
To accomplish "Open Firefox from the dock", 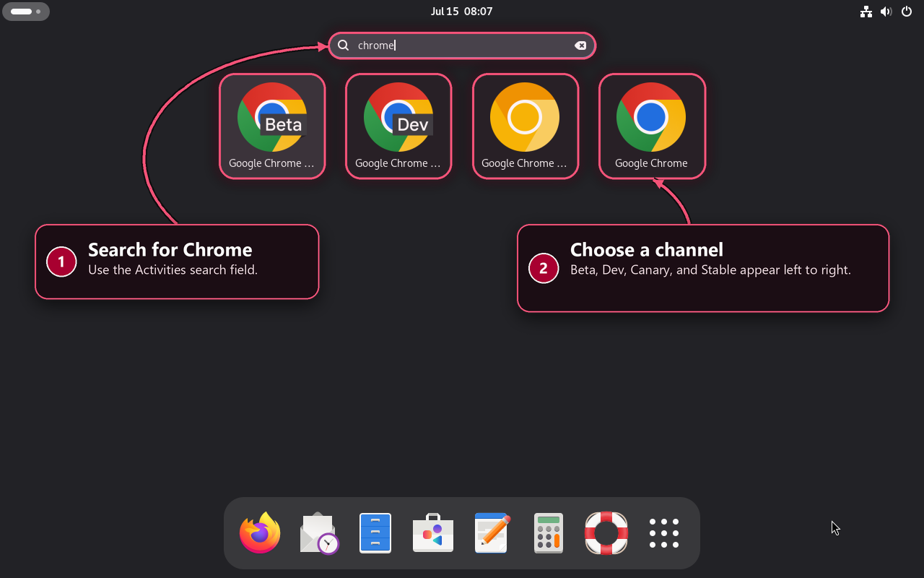I will 260,533.
